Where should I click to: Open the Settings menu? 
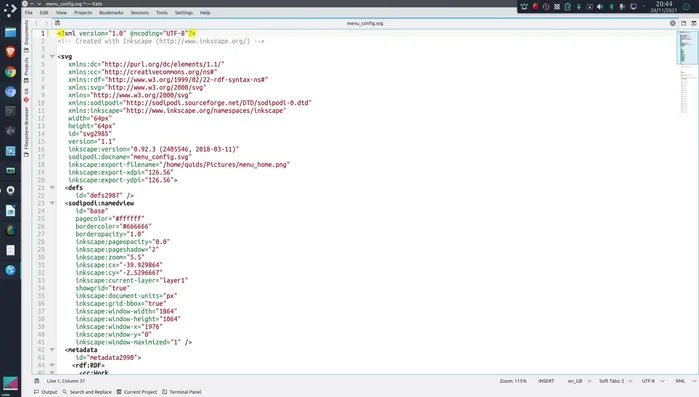click(x=184, y=12)
